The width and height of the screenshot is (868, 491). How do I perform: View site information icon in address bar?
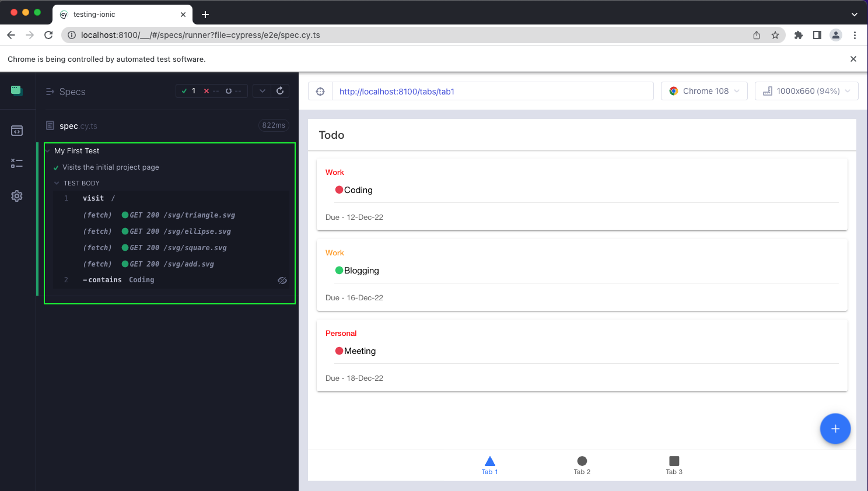click(72, 35)
